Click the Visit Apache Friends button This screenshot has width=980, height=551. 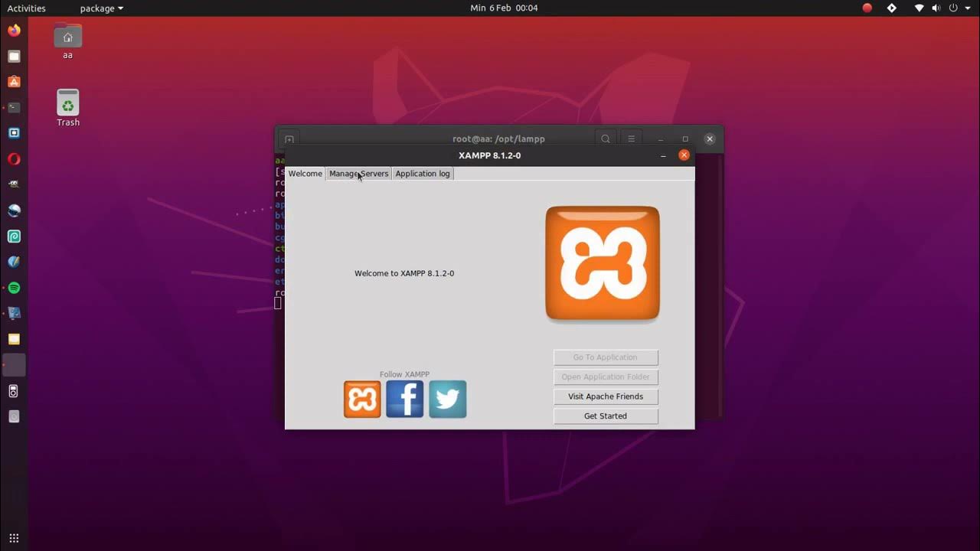(606, 396)
